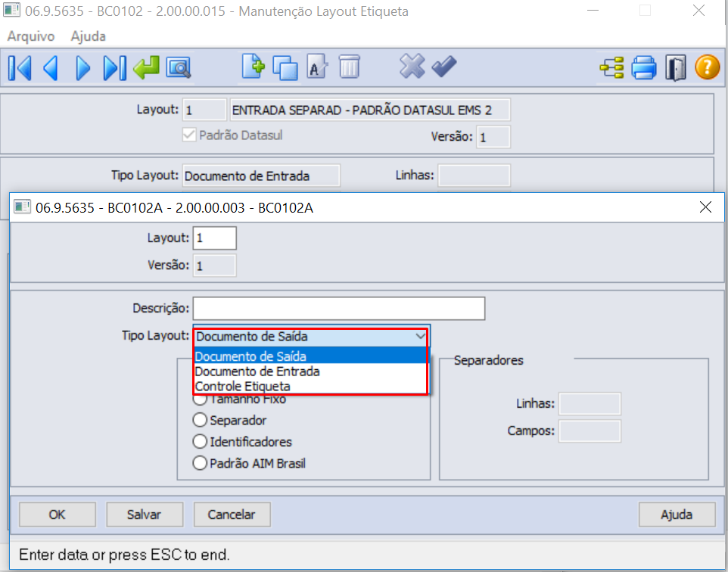Click Versão field in main window
The width and height of the screenshot is (728, 572).
493,137
